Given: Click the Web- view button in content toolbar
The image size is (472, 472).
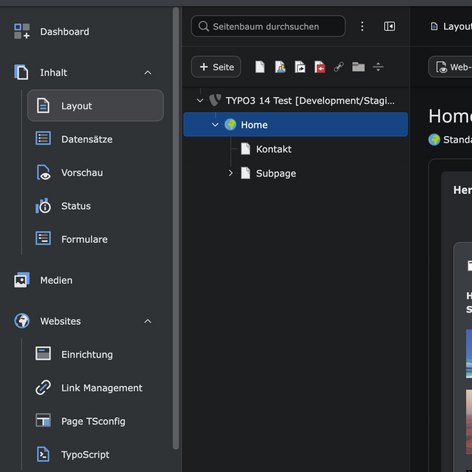Looking at the screenshot, I should tap(451, 67).
